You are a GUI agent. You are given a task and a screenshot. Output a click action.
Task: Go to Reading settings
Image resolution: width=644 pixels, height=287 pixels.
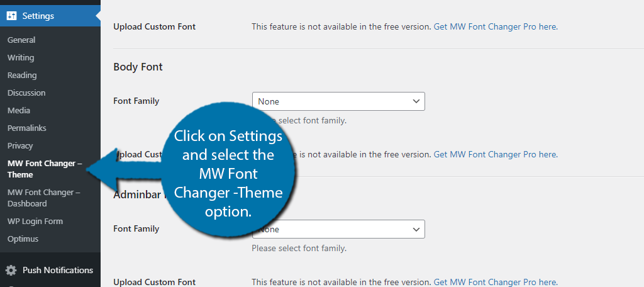pos(22,76)
